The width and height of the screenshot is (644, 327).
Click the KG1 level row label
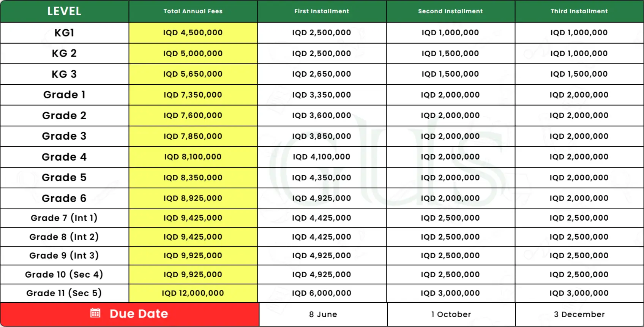coord(64,33)
